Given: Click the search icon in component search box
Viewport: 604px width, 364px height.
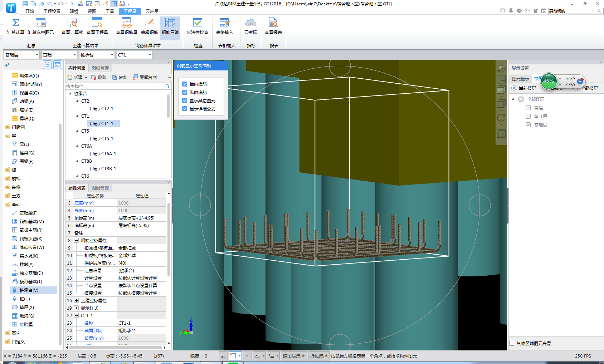Looking at the screenshot, I should pos(167,86).
